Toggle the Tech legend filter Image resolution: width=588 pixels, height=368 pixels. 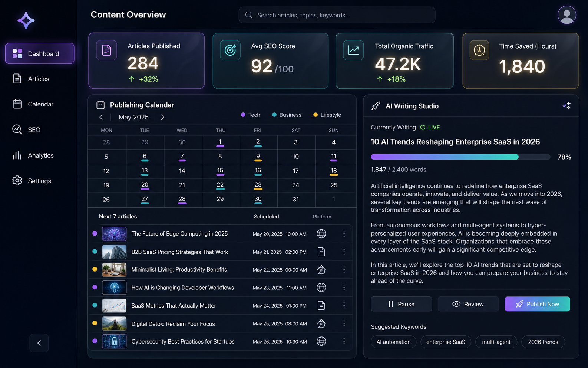click(x=251, y=115)
